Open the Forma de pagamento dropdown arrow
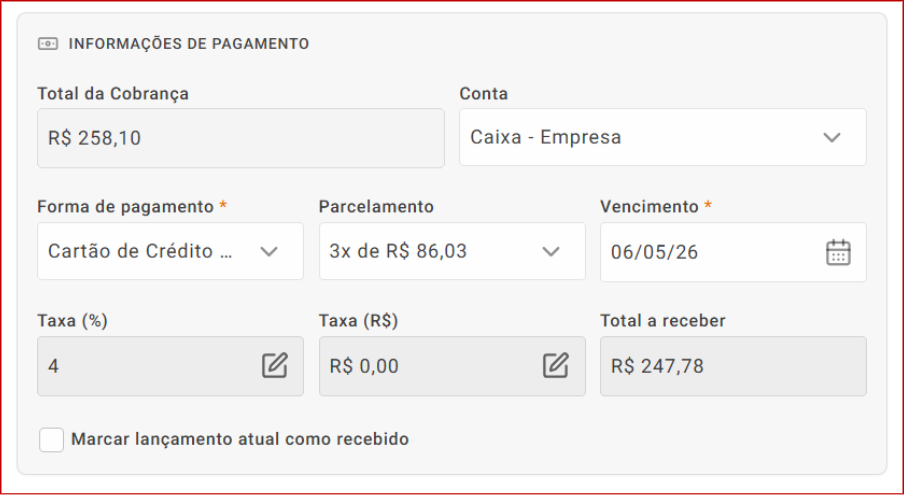Screen dimensions: 904x495 coord(269,251)
